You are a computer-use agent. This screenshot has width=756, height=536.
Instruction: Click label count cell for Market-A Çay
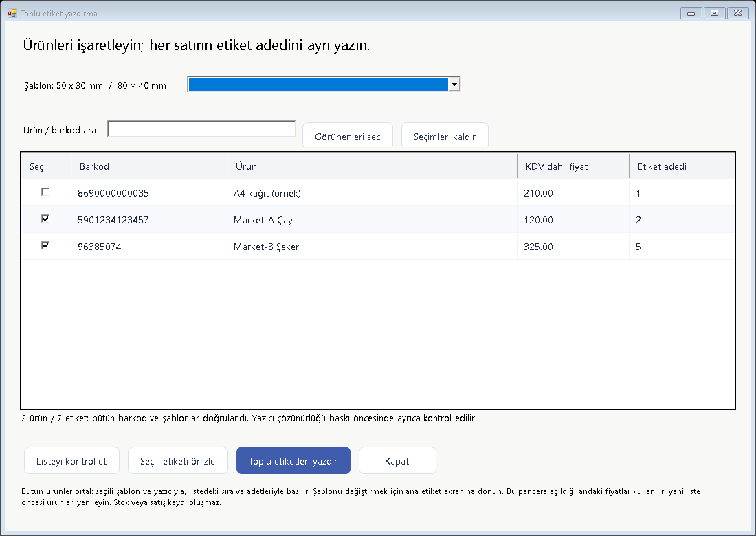682,220
